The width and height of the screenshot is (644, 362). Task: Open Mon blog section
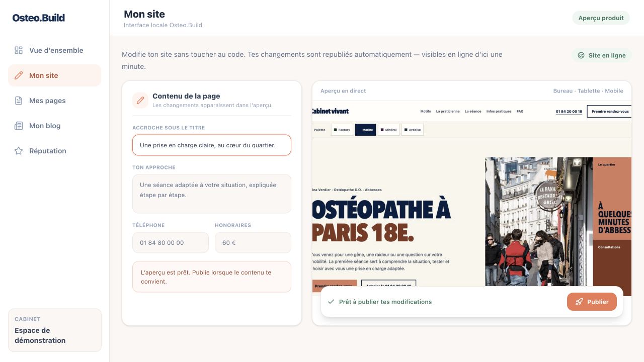[54, 126]
